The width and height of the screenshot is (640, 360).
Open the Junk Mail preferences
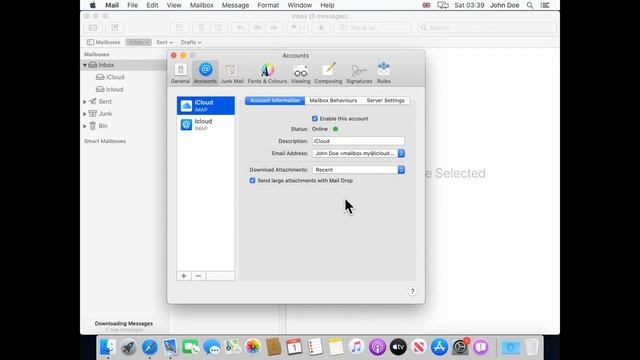coord(232,73)
